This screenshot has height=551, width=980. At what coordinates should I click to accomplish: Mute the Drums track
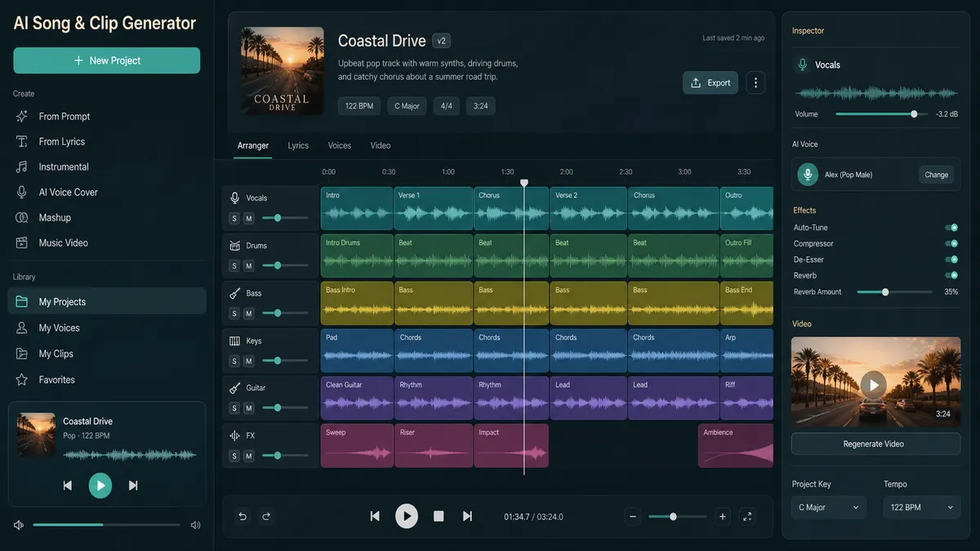click(249, 266)
